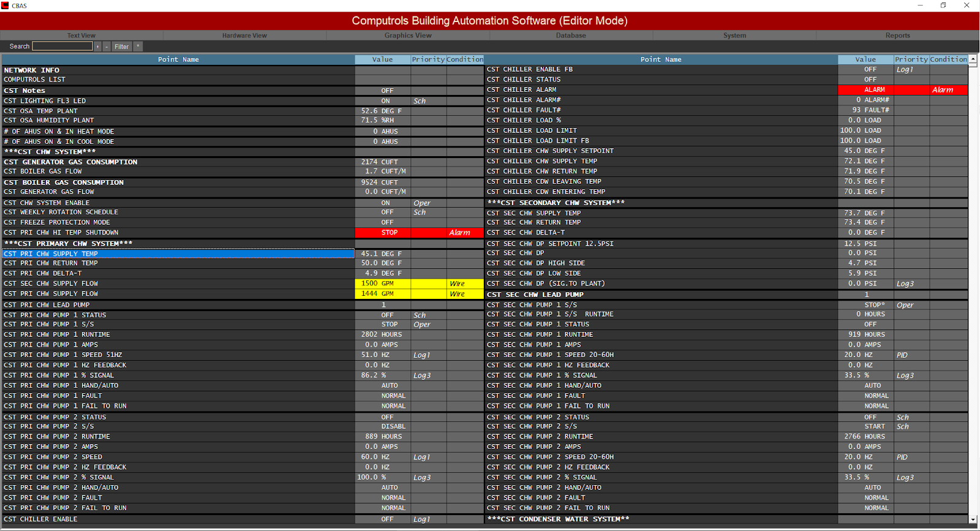Select the CST Notes row

tap(178, 91)
